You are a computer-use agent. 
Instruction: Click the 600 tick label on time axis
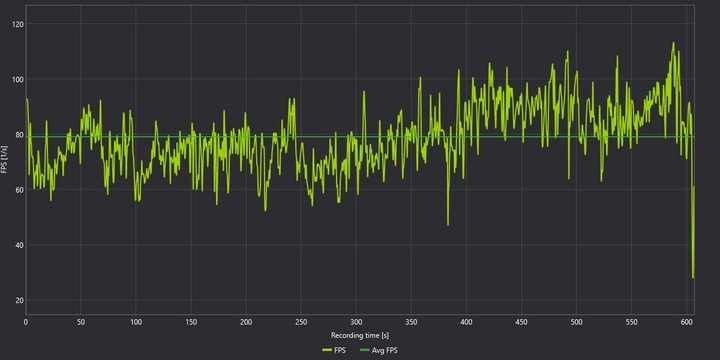[x=686, y=322]
